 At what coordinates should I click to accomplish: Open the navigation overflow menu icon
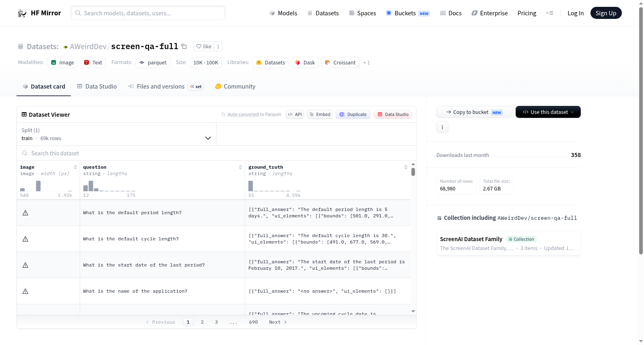click(x=549, y=13)
